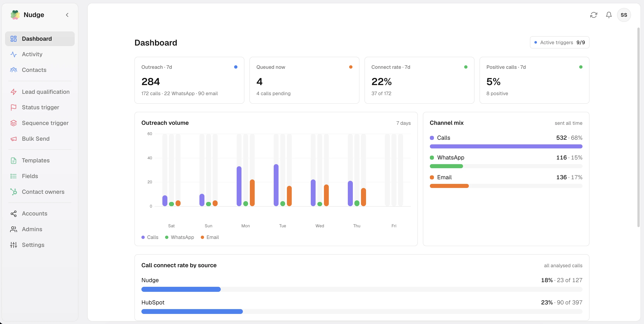Screen dimensions: 644x324
Task: Click the Bulk Send megaphone icon
Action: coord(14,139)
